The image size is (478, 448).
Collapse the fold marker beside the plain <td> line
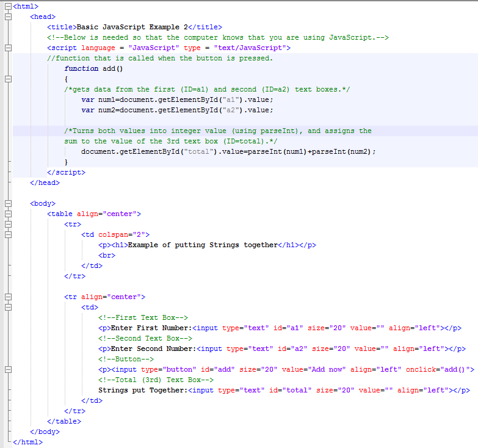(8, 307)
